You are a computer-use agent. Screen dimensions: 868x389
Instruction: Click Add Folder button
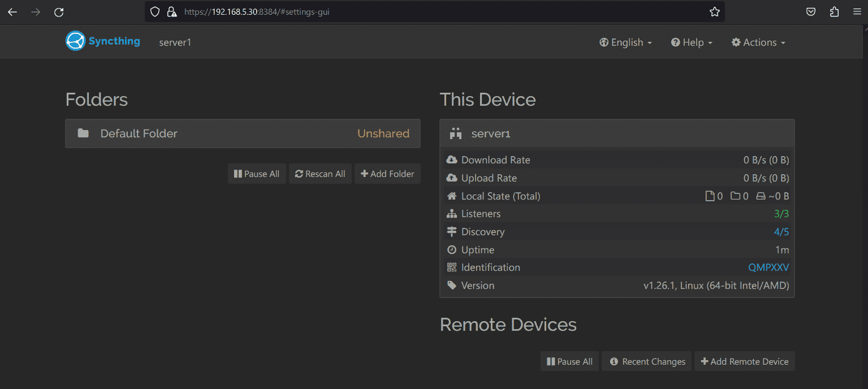387,174
